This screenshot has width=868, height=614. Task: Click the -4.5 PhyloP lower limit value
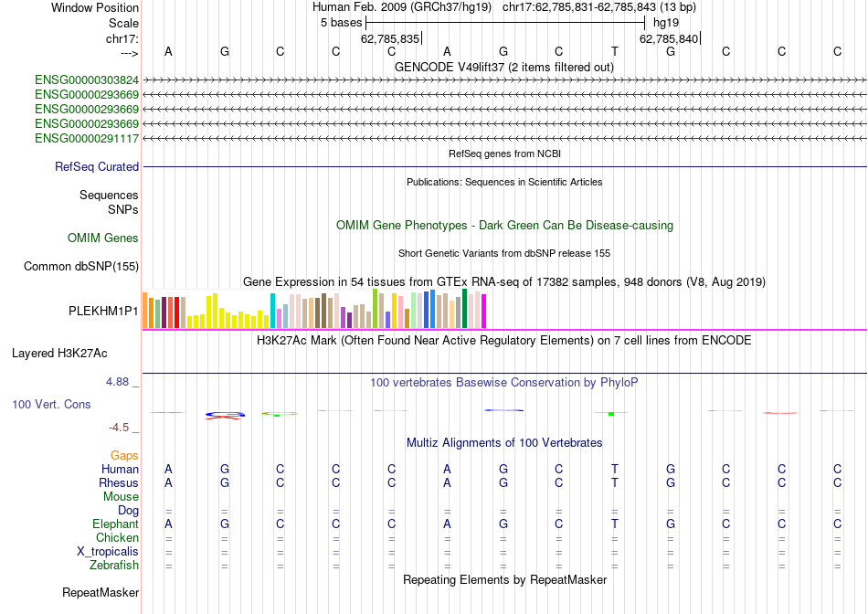[x=119, y=428]
